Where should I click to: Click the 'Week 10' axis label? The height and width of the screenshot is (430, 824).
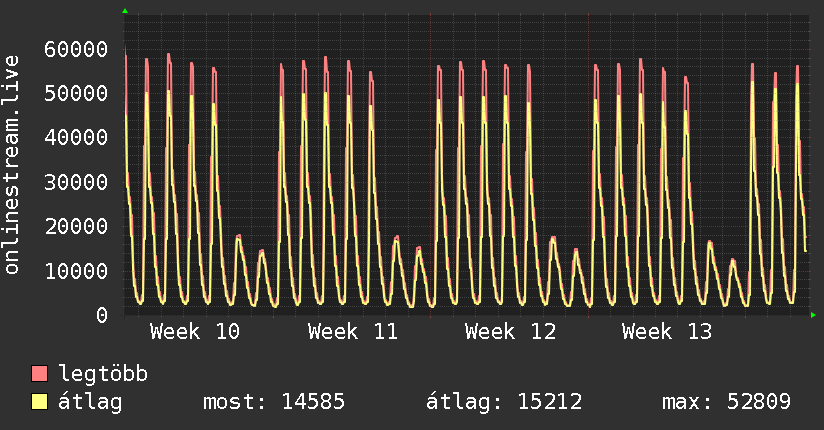tap(195, 332)
